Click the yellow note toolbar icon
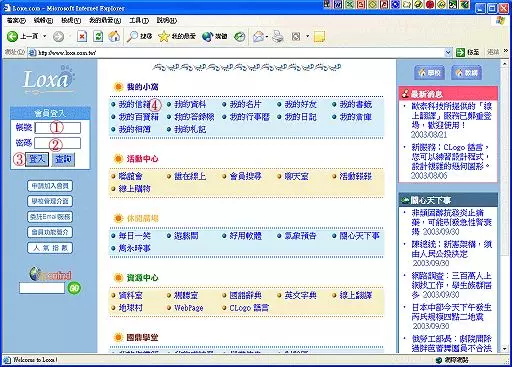Viewport: 512px width, 367px height. point(319,36)
